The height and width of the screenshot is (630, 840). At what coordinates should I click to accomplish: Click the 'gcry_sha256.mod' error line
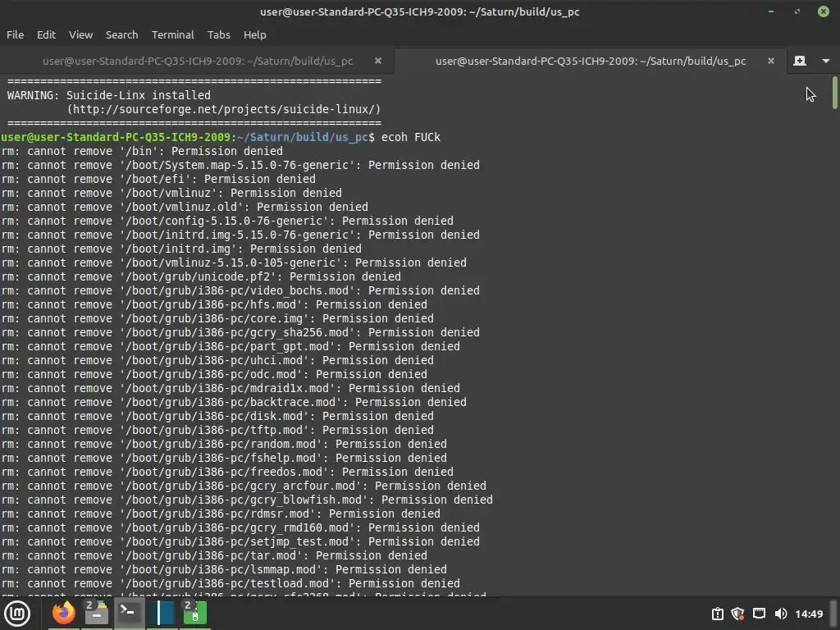pos(240,332)
